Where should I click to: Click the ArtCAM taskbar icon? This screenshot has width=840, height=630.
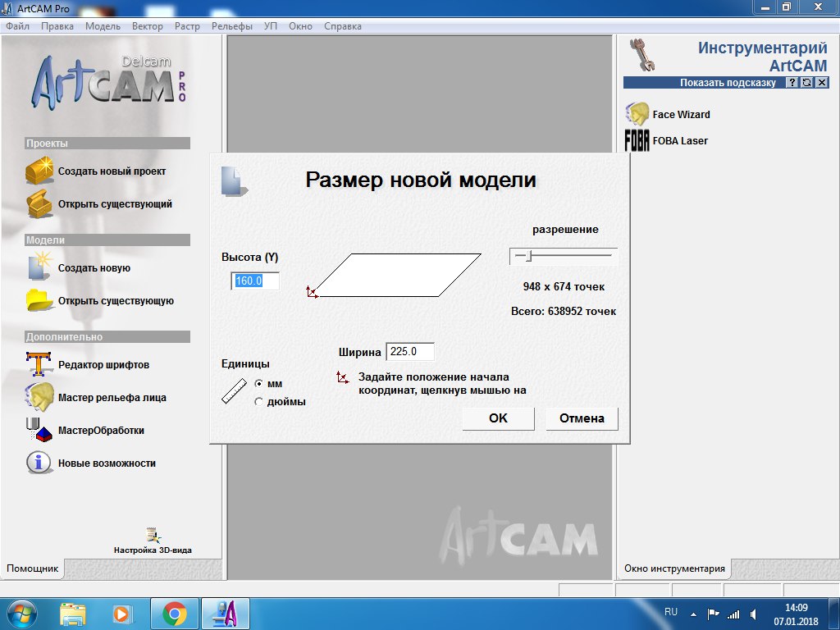tap(225, 614)
